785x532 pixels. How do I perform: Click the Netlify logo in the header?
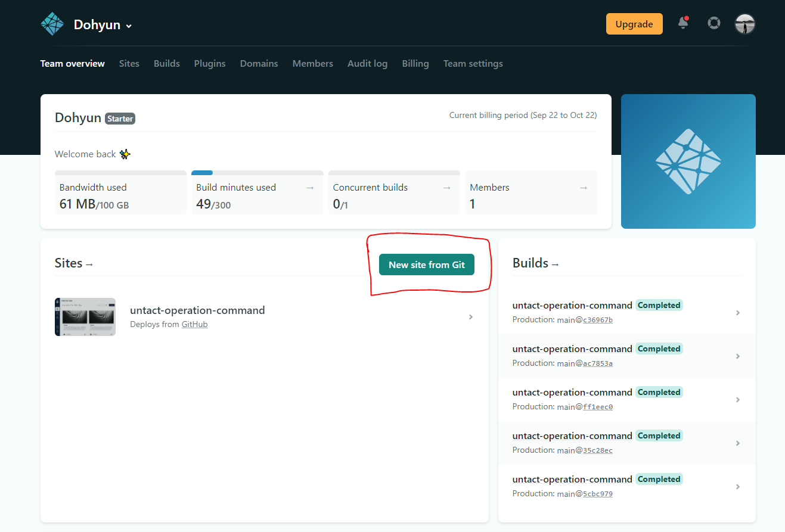52,24
